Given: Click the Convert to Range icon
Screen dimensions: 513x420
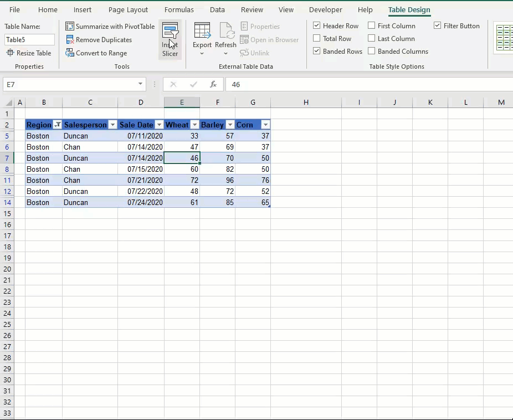Looking at the screenshot, I should tap(70, 53).
